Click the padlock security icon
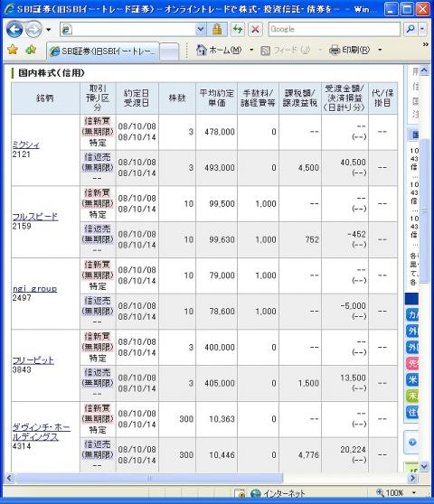Screen dimensions: 434x504 click(217, 30)
